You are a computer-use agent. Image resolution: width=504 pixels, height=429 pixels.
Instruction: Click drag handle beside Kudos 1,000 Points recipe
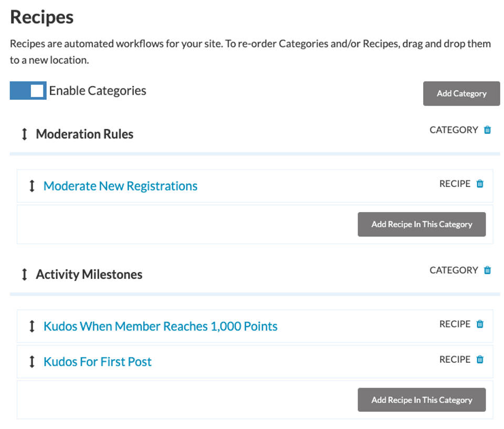point(31,326)
